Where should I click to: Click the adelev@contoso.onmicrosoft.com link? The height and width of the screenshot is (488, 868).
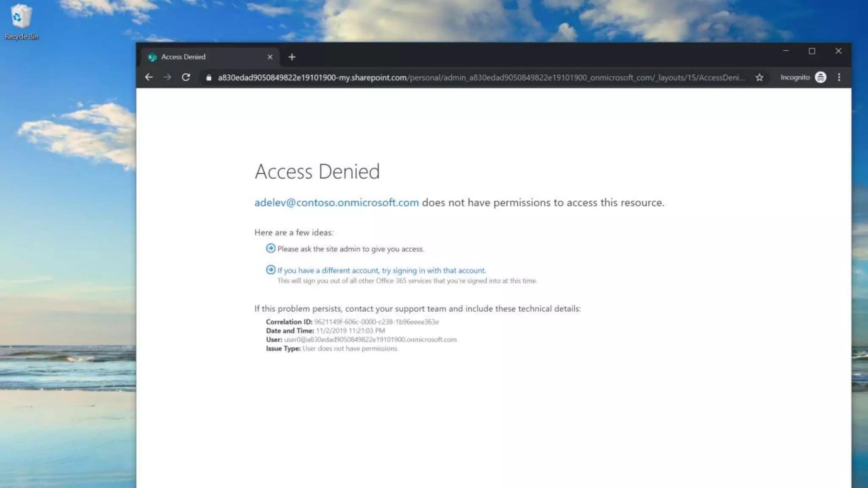coord(336,202)
